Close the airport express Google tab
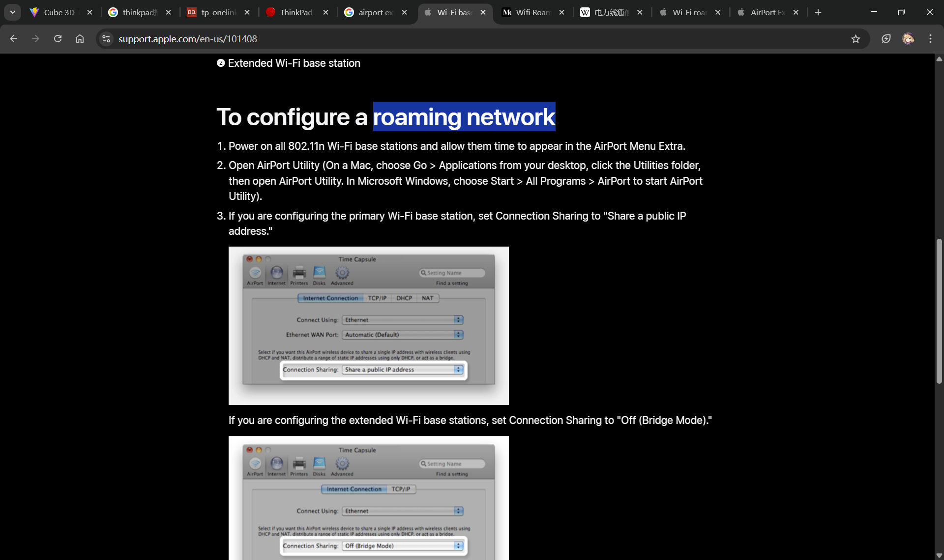This screenshot has height=560, width=944. click(x=404, y=12)
